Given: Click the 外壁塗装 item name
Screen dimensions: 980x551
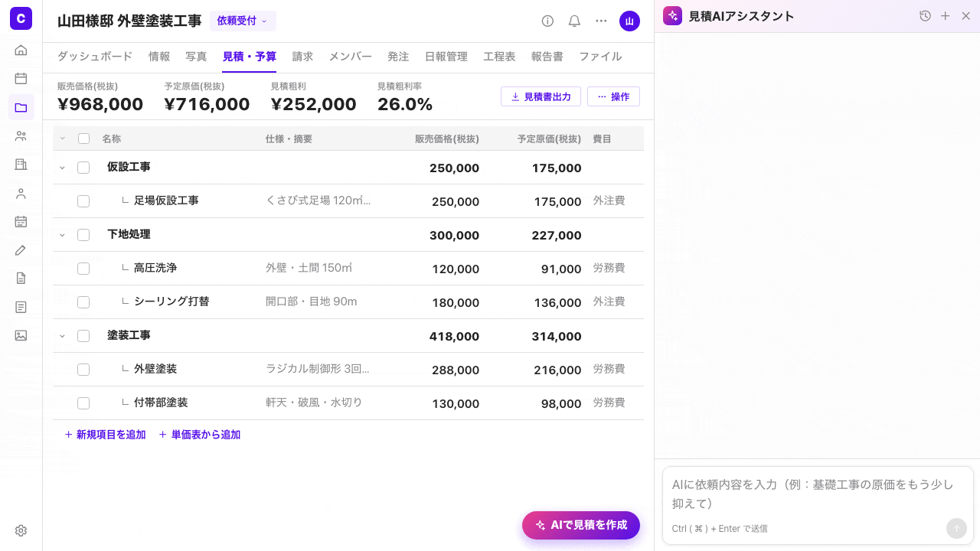Looking at the screenshot, I should [155, 369].
